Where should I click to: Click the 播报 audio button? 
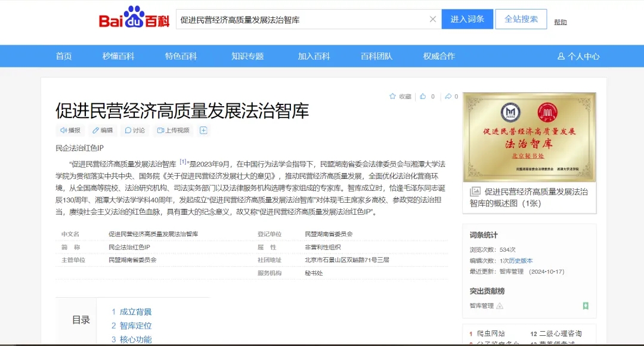click(70, 130)
